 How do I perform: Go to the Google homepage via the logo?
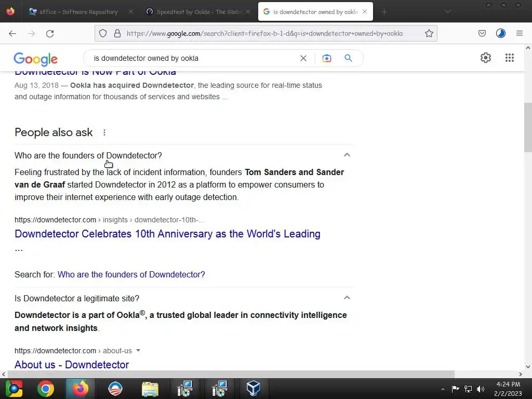[x=36, y=59]
